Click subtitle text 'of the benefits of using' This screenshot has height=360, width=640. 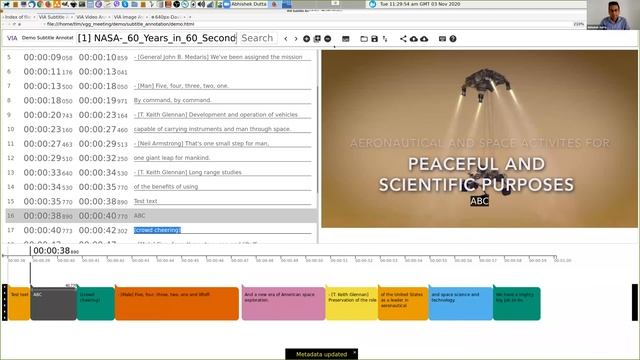(x=166, y=187)
